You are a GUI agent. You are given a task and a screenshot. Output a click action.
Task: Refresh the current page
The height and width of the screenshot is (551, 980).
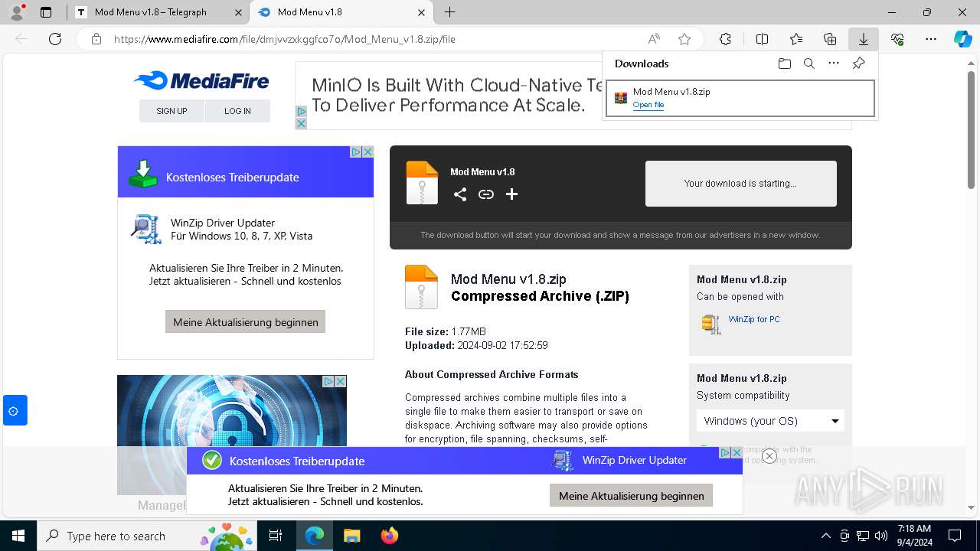point(55,39)
